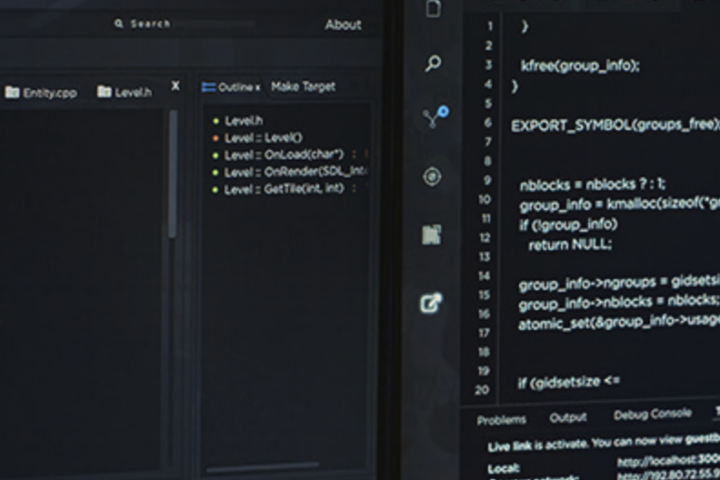Click the 'if (gidsetsize <=' code line
Image resolution: width=720 pixels, height=480 pixels.
(569, 381)
